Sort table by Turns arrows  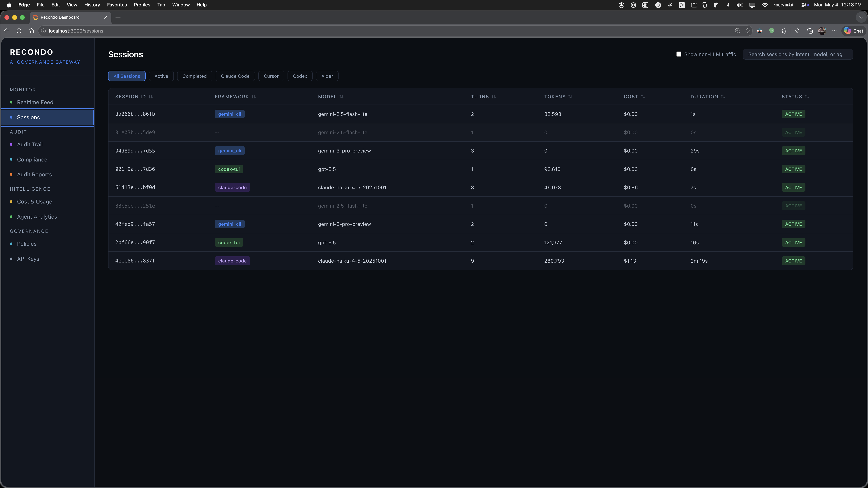(494, 97)
